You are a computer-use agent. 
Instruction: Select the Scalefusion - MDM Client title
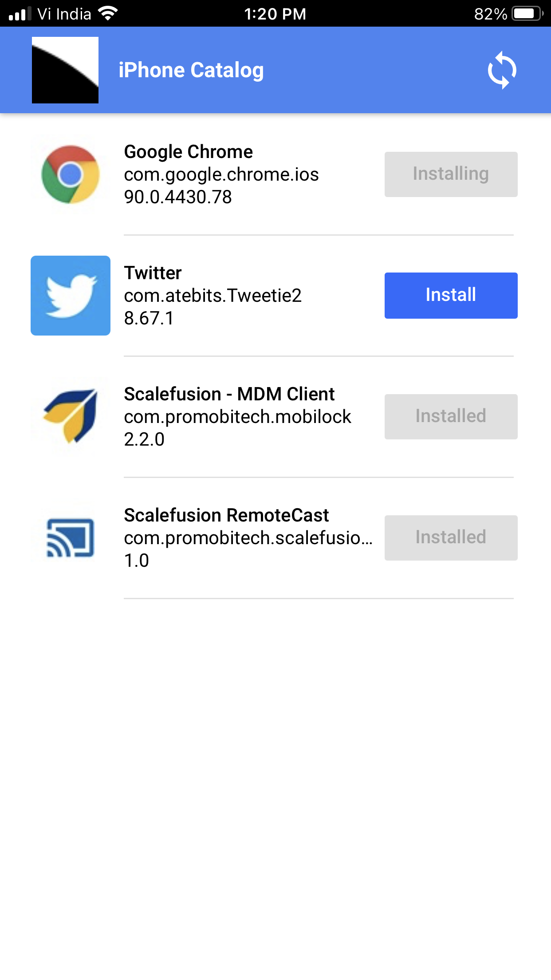point(229,394)
